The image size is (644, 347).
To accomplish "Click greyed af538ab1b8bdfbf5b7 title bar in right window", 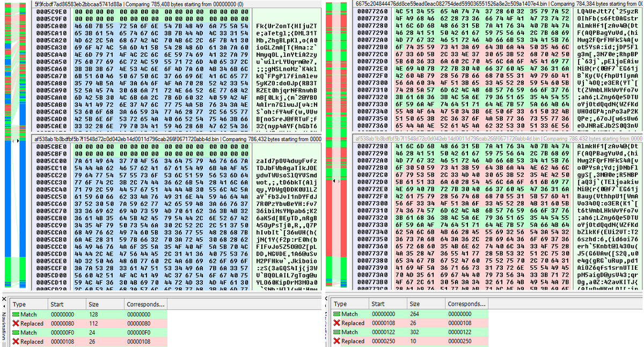I will [498, 138].
